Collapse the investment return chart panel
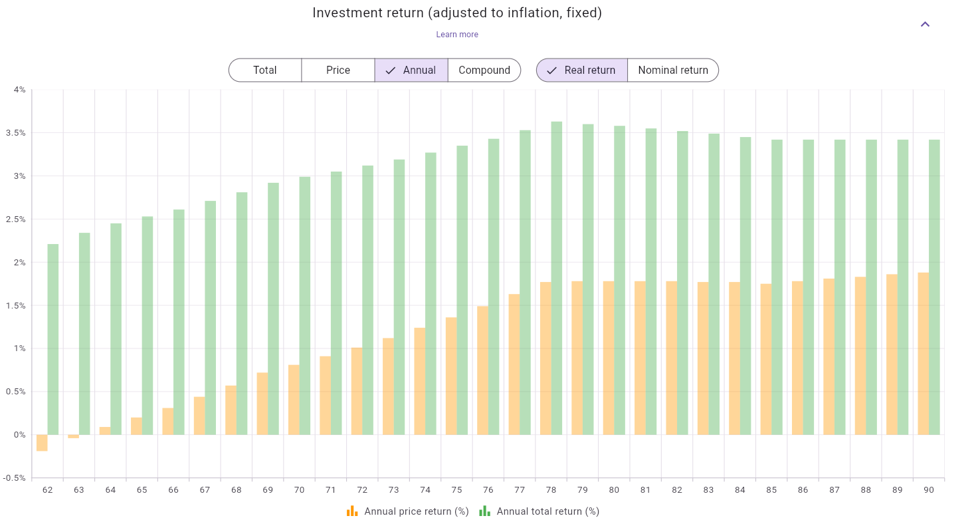980x530 pixels. 925,24
